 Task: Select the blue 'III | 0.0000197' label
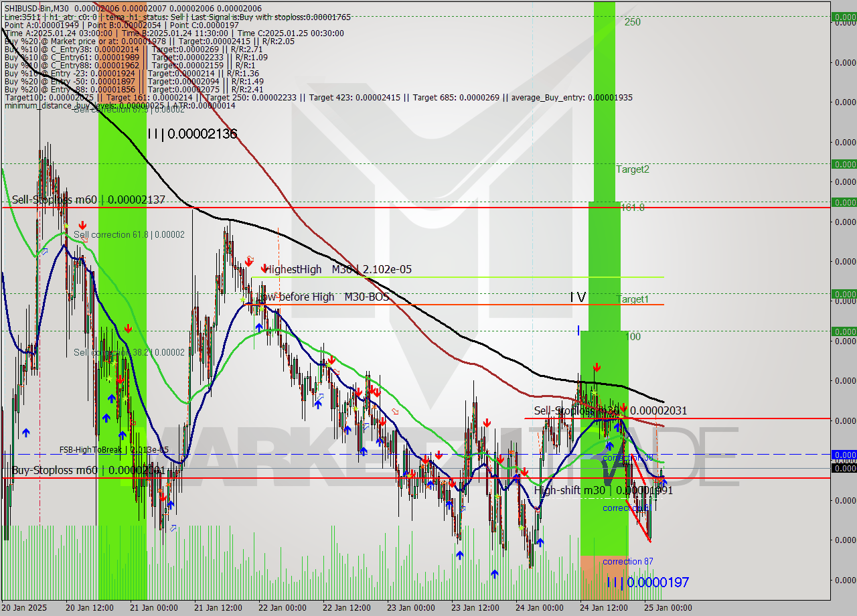(647, 583)
